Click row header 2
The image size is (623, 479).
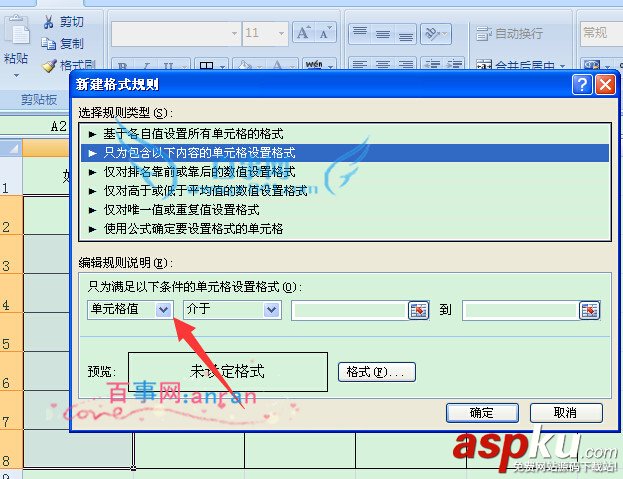pyautogui.click(x=11, y=215)
